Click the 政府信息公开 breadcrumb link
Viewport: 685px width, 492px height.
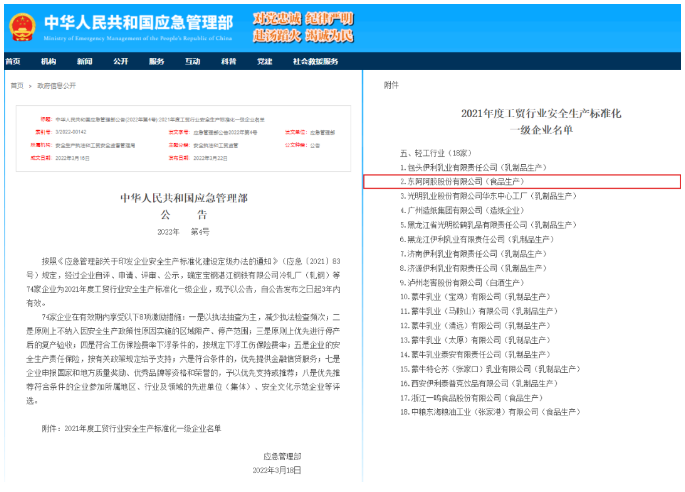(56, 87)
